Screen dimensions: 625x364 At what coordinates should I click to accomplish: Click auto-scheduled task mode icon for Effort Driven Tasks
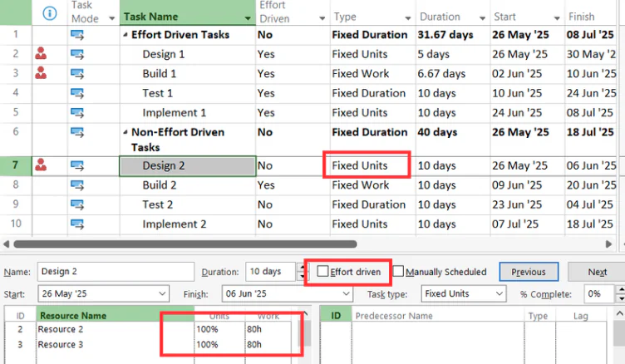(77, 35)
